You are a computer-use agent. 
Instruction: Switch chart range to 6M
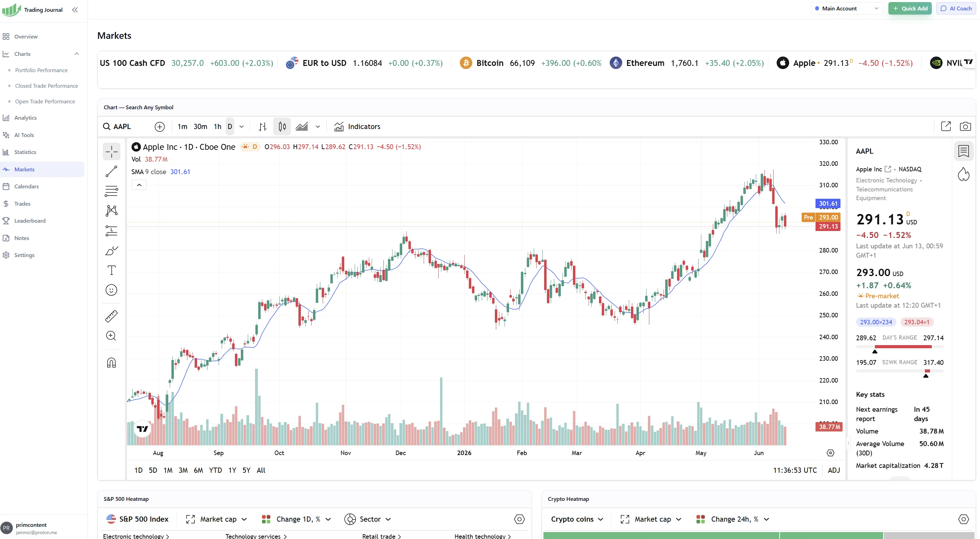click(198, 470)
